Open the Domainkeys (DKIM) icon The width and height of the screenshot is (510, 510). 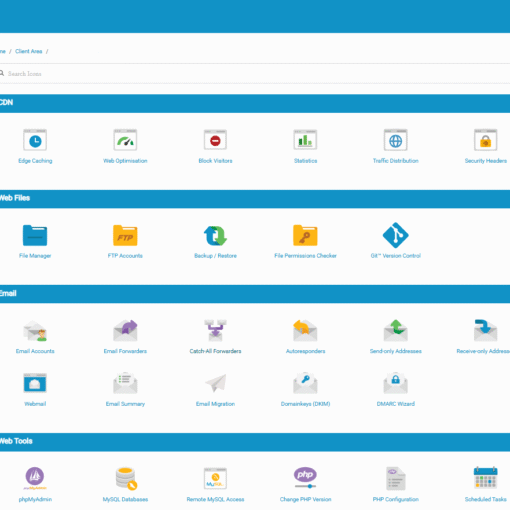coord(305,383)
